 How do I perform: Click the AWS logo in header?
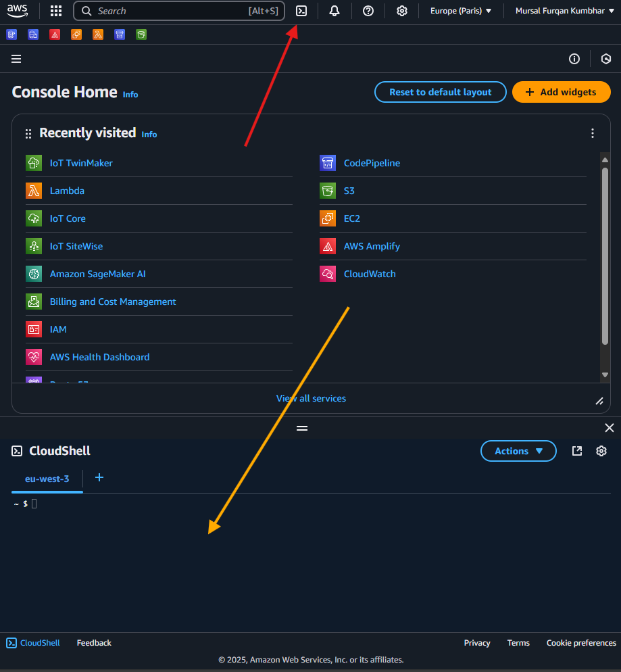pyautogui.click(x=17, y=11)
